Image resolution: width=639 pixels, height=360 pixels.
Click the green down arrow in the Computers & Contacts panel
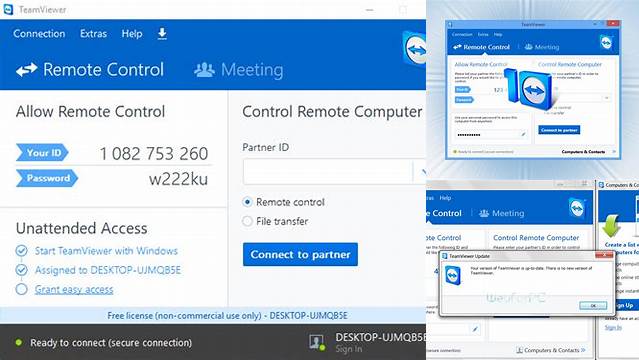611,225
